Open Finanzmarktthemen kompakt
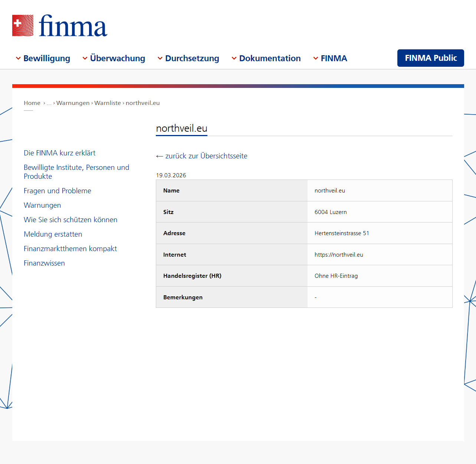The height and width of the screenshot is (464, 476). 70,249
